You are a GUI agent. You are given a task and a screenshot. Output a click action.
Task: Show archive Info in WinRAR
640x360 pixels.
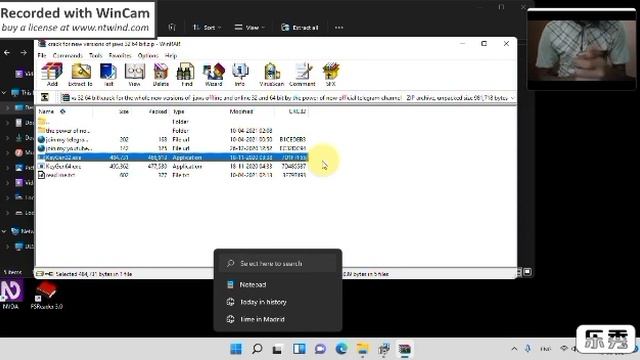pyautogui.click(x=240, y=75)
